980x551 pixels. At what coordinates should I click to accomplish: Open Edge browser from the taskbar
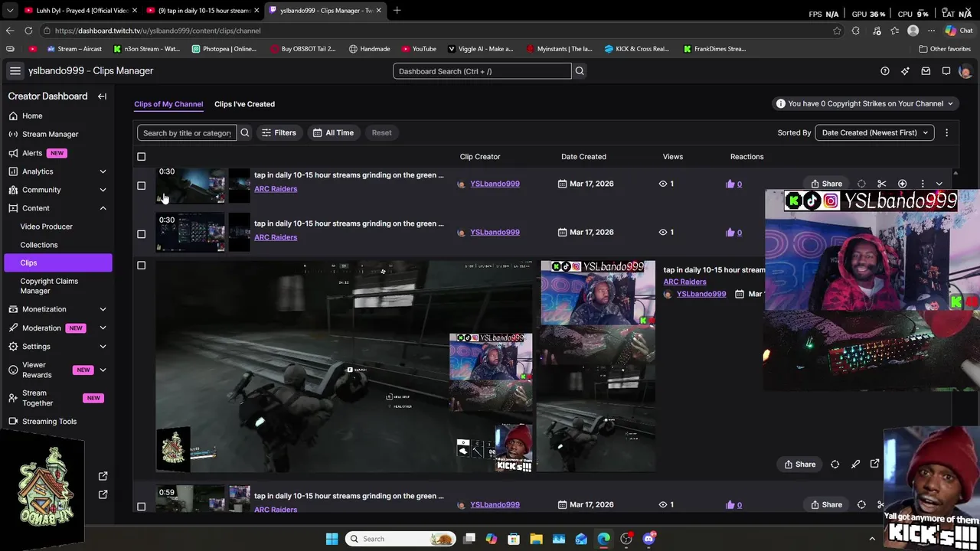click(x=603, y=539)
